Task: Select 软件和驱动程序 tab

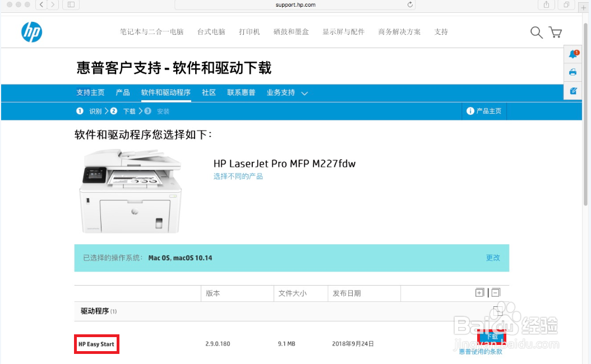Action: [x=166, y=92]
